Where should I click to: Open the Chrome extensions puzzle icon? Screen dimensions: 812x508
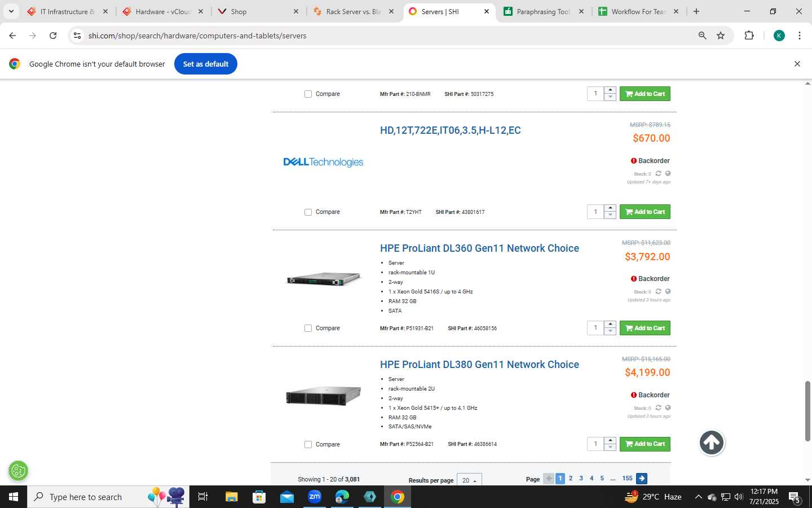749,36
